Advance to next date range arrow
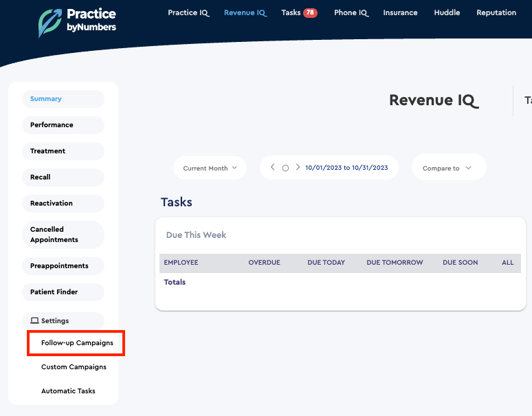The height and width of the screenshot is (416, 532). point(298,168)
